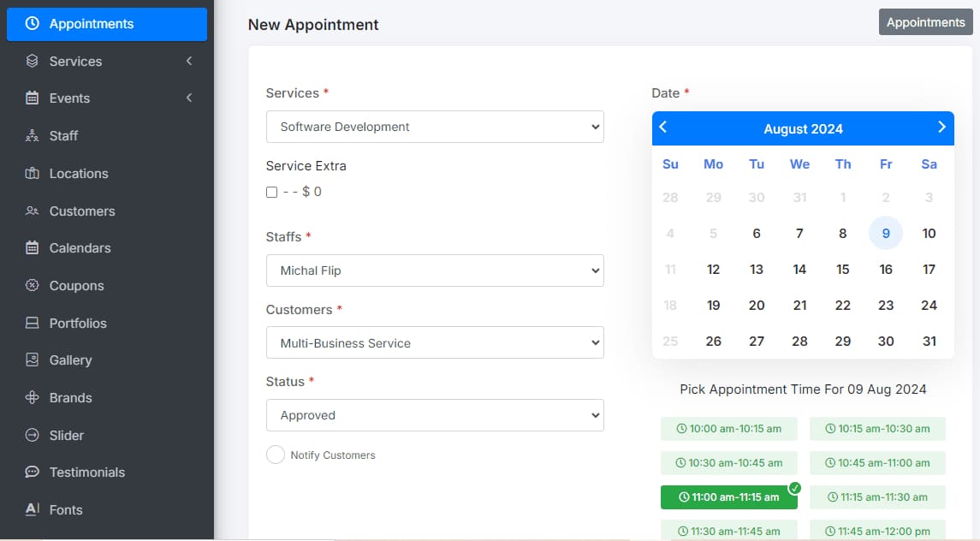The width and height of the screenshot is (980, 541).
Task: Pick August 15 on the calendar
Action: [842, 270]
